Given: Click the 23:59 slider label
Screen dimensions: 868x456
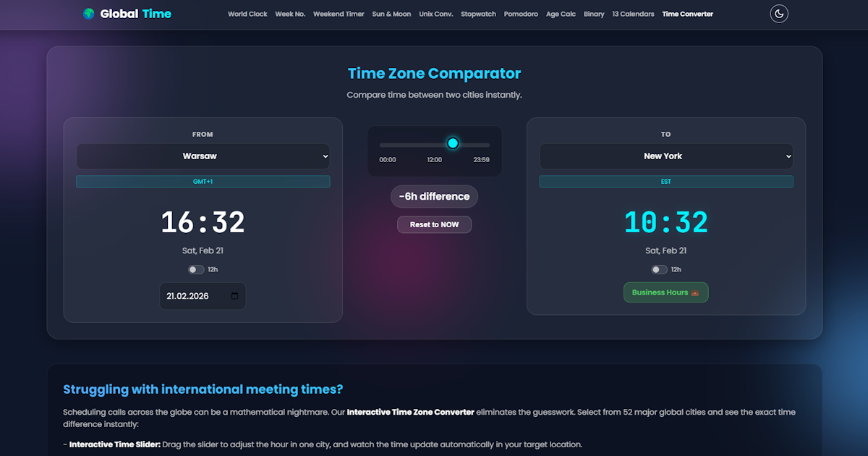Looking at the screenshot, I should 482,160.
